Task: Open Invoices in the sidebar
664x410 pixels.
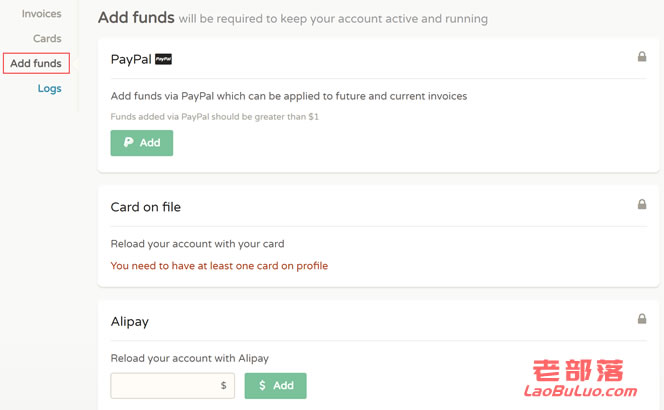Action: point(42,14)
